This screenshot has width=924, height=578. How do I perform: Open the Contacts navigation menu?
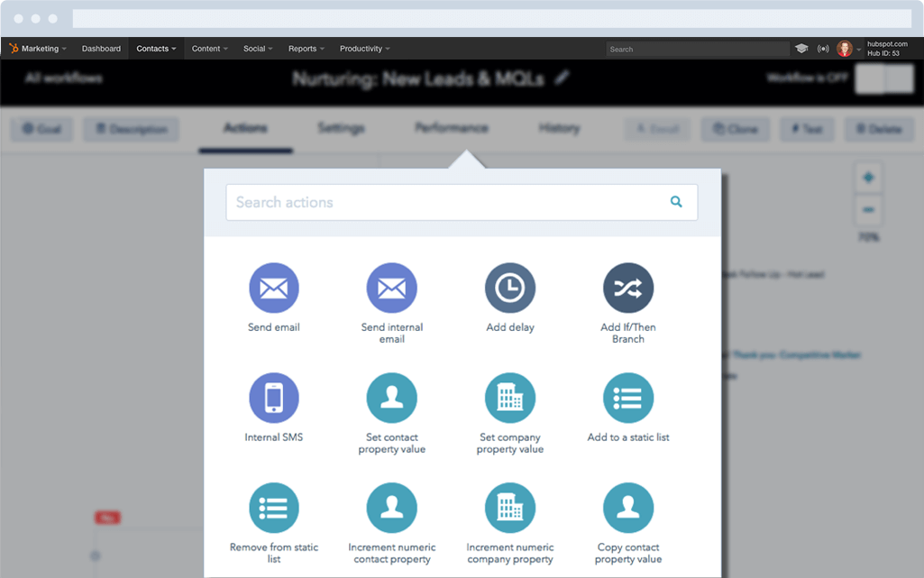point(155,48)
